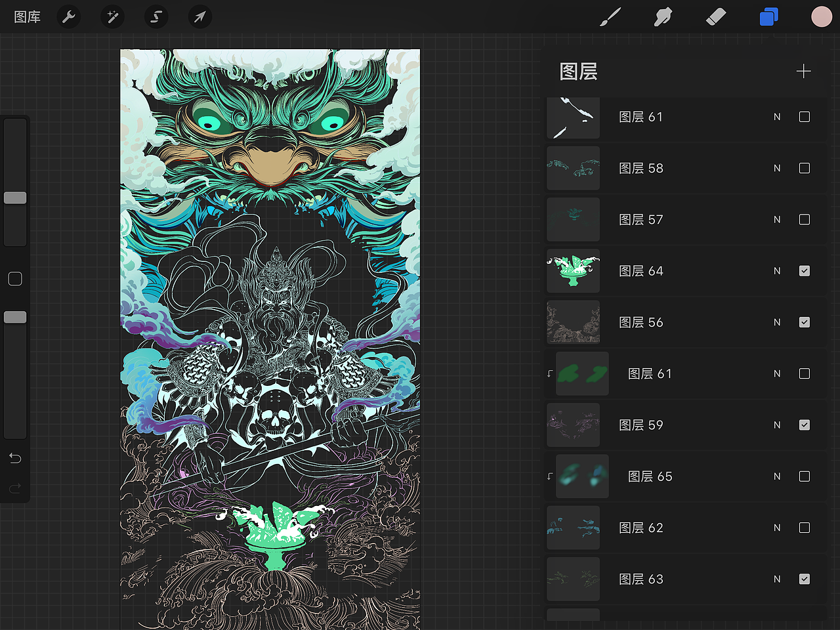This screenshot has height=630, width=840.
Task: Select the layer named 图层 57
Action: pyautogui.click(x=641, y=219)
